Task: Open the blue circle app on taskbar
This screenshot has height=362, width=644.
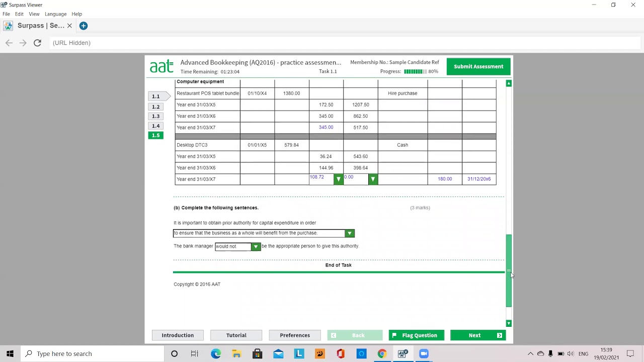Action: 361,353
